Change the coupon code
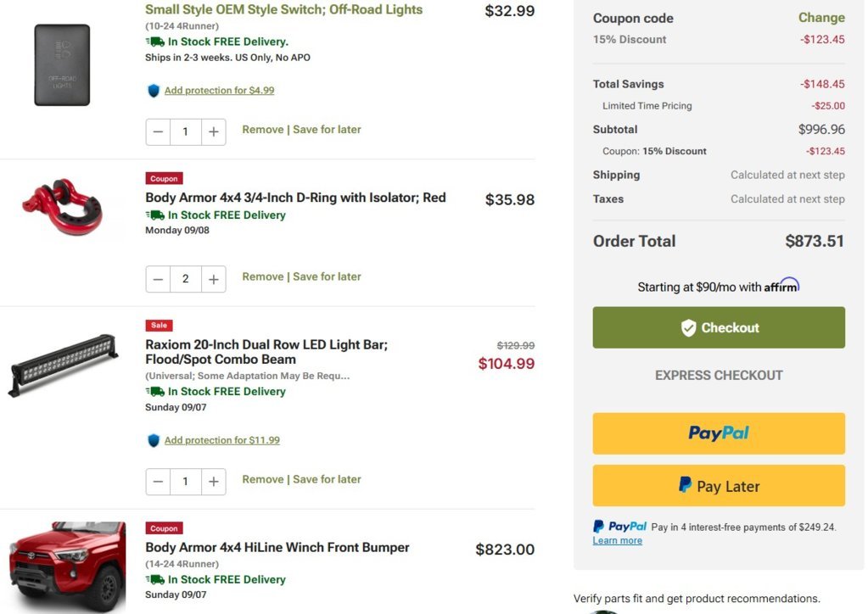 pyautogui.click(x=821, y=18)
